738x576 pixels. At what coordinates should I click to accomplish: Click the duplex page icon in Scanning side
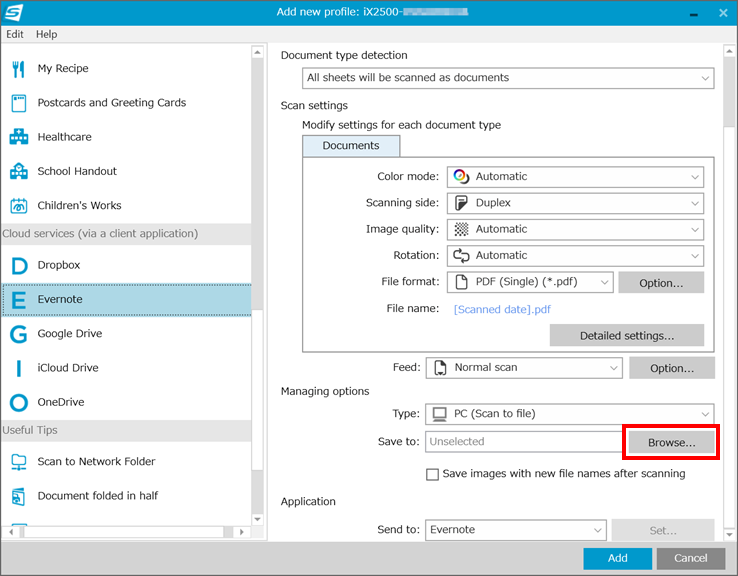tap(461, 203)
